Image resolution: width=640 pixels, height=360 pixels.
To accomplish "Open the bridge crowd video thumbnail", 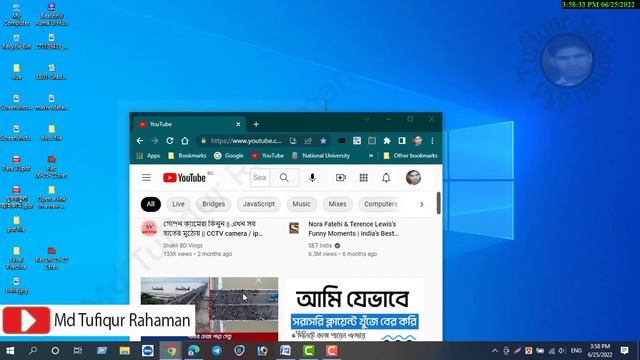I will (x=209, y=309).
